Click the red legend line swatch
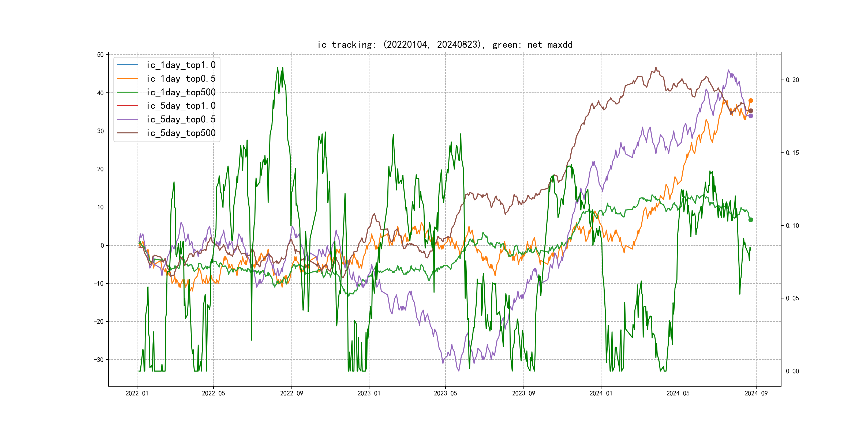The image size is (868, 434). point(127,106)
